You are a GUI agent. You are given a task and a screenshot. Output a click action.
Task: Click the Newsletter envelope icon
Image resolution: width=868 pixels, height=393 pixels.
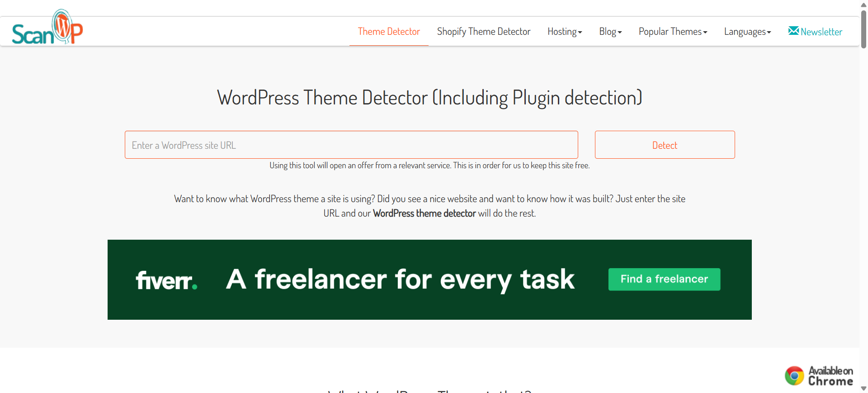pos(793,31)
